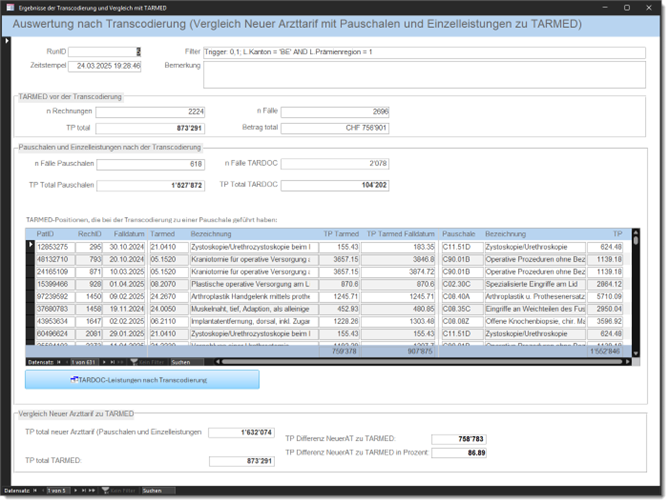Select the Pauschale cell C02.30C

pos(462,284)
